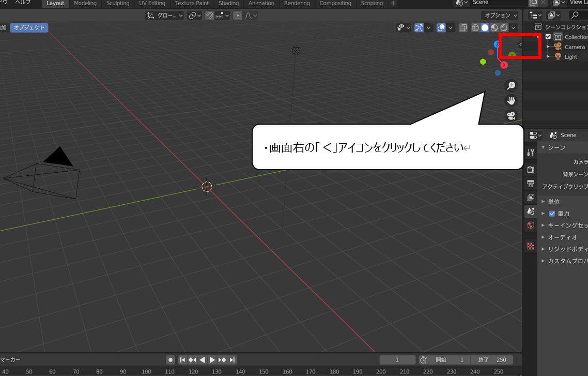Image resolution: width=588 pixels, height=376 pixels.
Task: Jump to the timeline end frame
Action: [232, 360]
